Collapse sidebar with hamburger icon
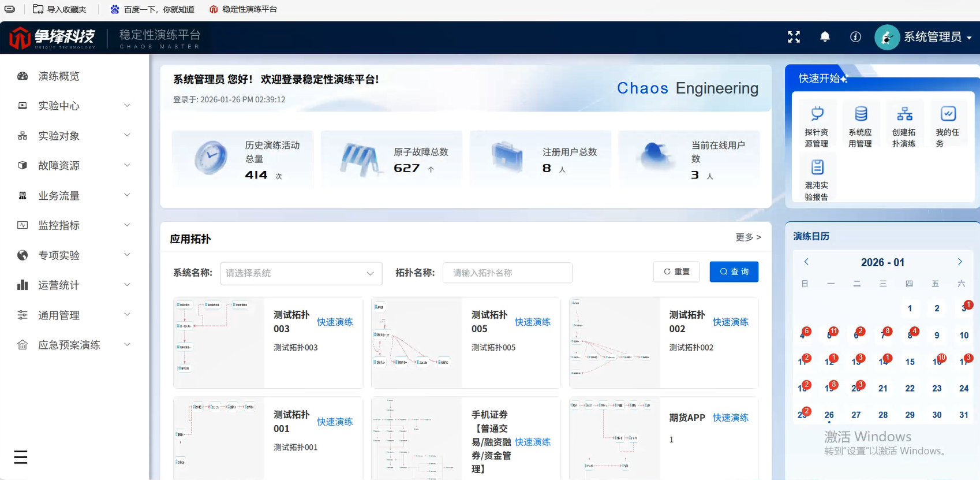 [21, 457]
